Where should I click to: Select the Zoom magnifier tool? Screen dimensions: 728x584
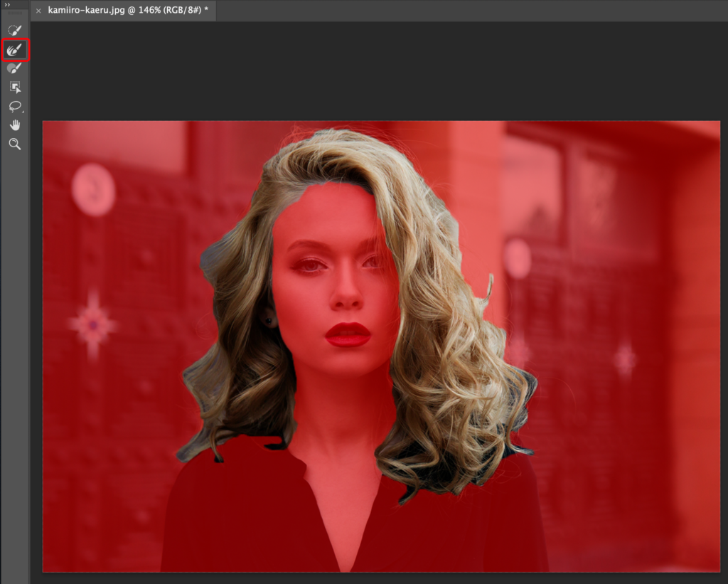pos(15,144)
